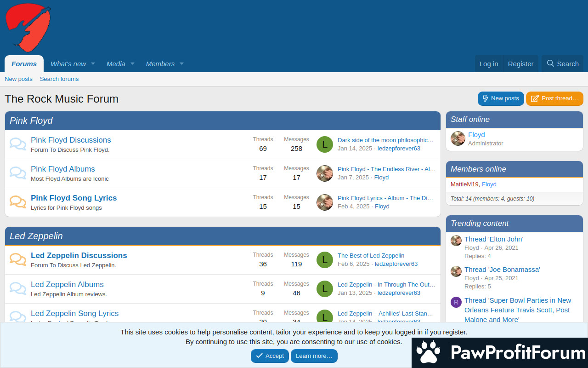The height and width of the screenshot is (368, 588).
Task: Open 'Pink Floyd Lyrics - Album' latest thread
Action: coord(385,198)
